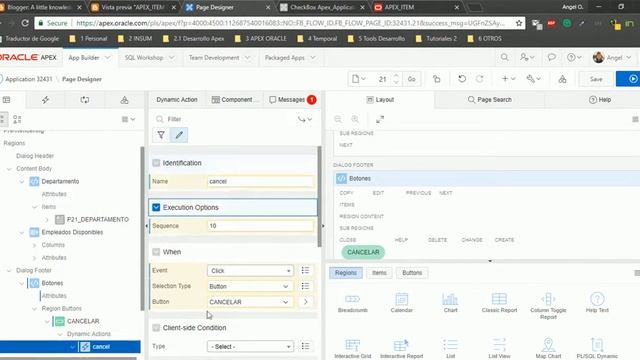Expand the layout pane to full size
Viewport: 640px width, 360px height.
(x=380, y=119)
